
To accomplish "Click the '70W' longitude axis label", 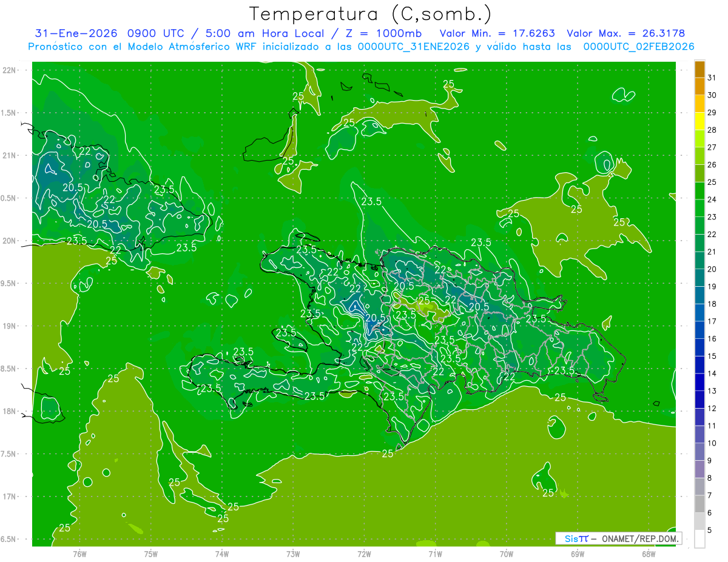I will (506, 554).
